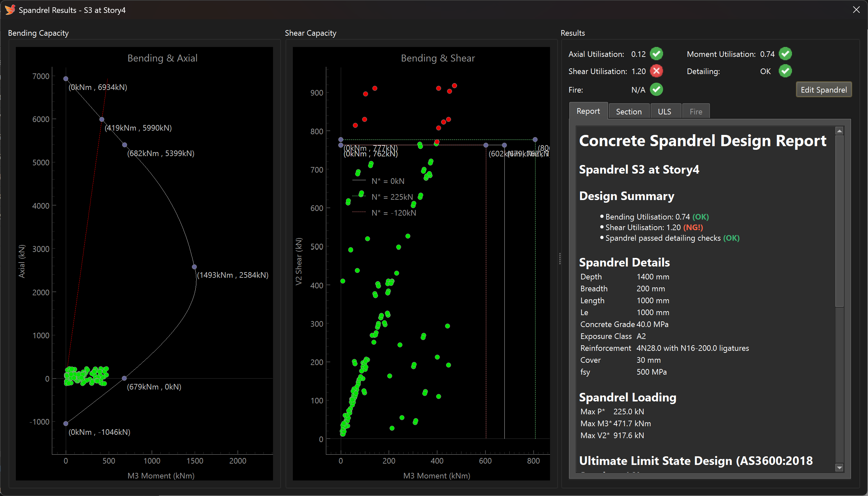Click the Concrete Grade 40.0 MPa row
Screen dimensions: 868x496
tap(624, 324)
